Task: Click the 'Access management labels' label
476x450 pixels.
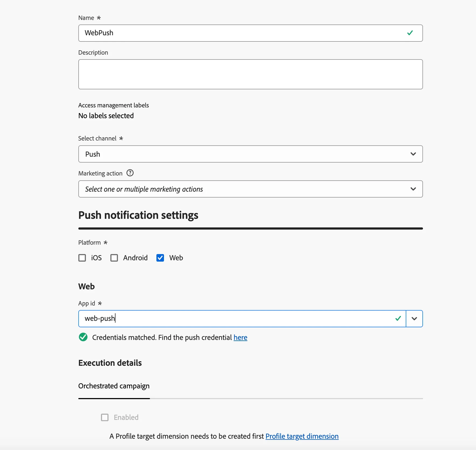Action: (114, 105)
